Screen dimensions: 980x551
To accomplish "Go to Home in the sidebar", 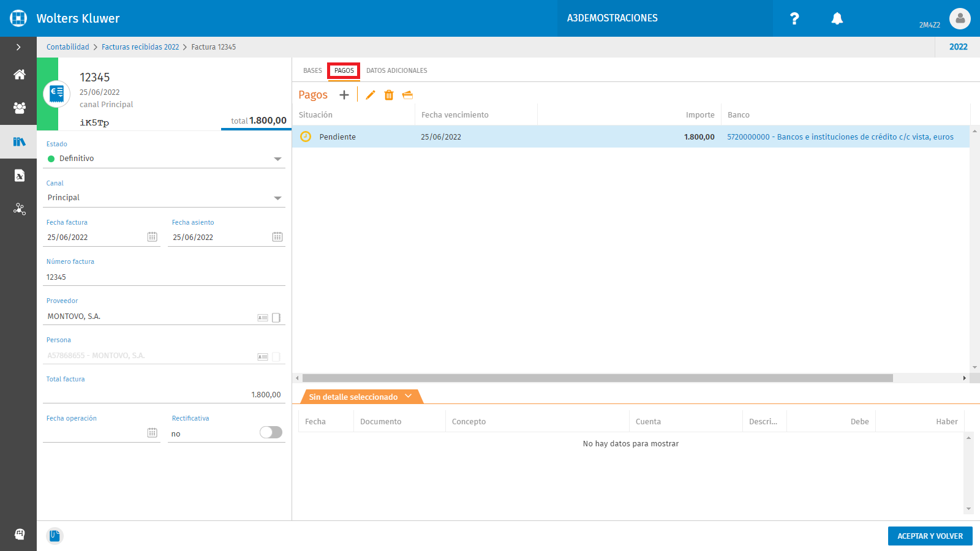I will 20,75.
